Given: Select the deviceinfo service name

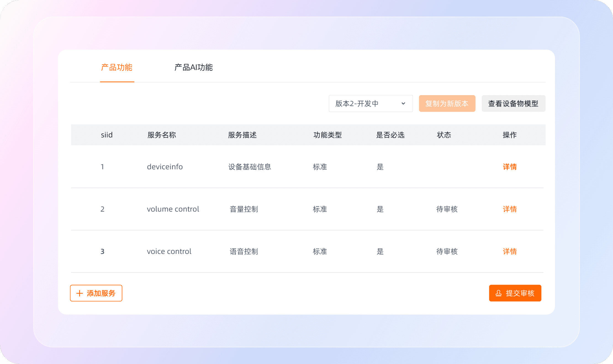Looking at the screenshot, I should (165, 167).
